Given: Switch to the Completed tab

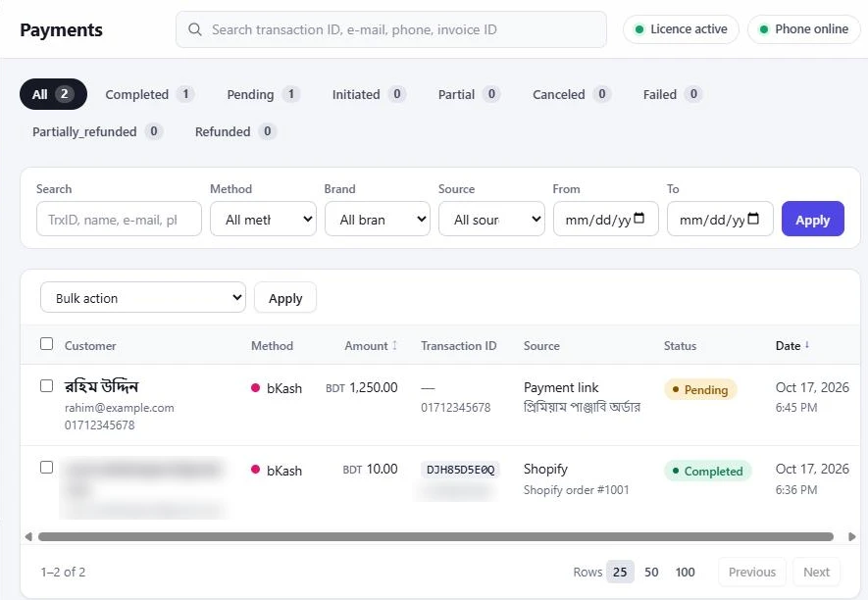Looking at the screenshot, I should pyautogui.click(x=148, y=95).
